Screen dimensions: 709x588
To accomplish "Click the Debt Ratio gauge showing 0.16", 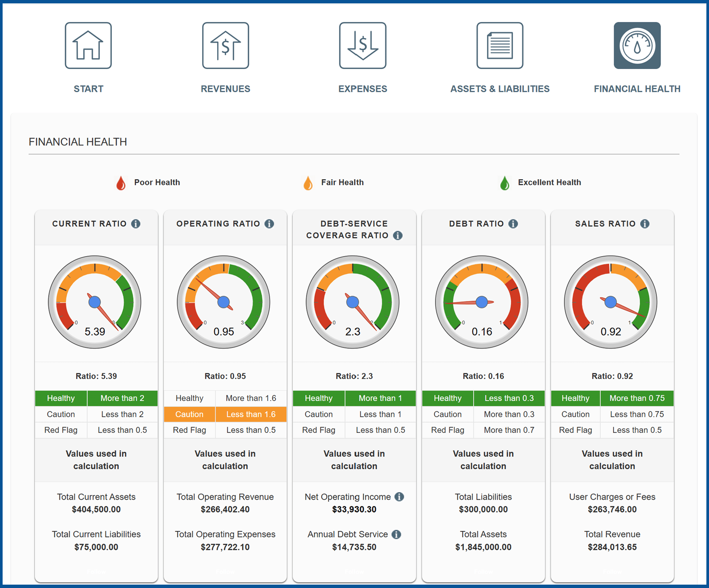I will coord(482,302).
